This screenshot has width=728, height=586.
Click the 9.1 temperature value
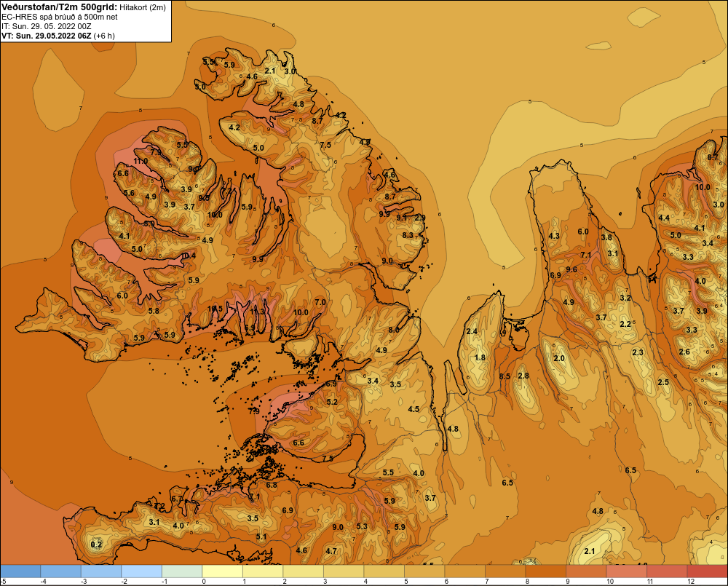pos(402,218)
